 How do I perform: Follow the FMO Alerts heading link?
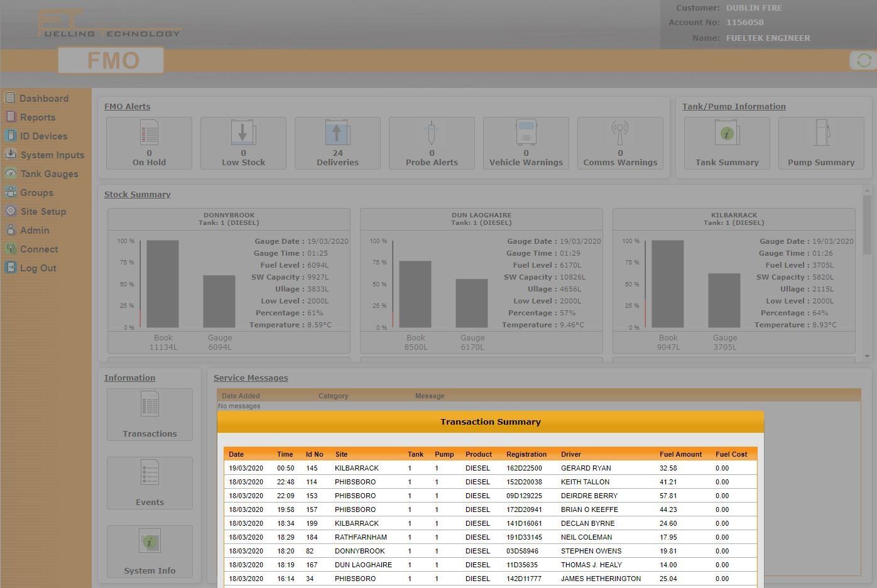point(127,106)
